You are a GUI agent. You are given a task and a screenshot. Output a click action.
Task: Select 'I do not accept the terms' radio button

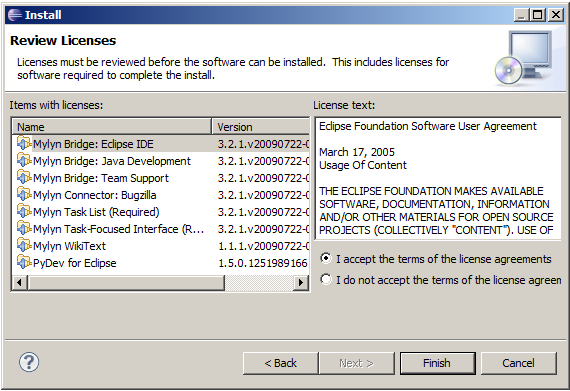tap(326, 279)
